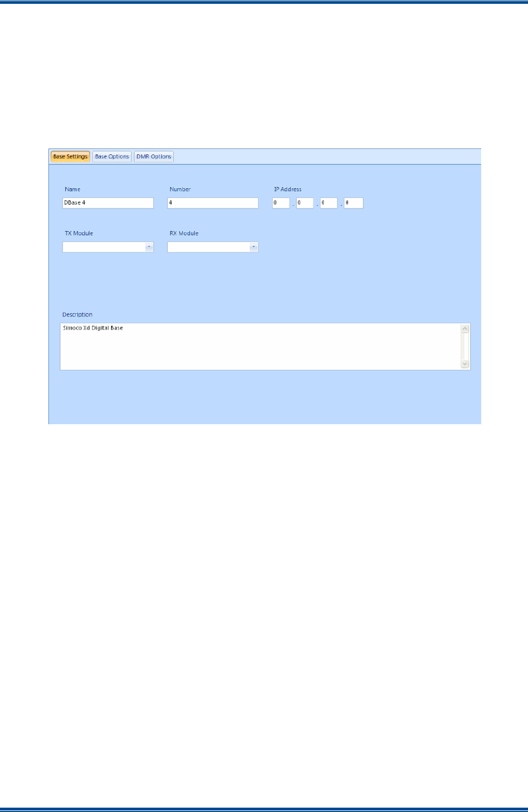Image resolution: width=528 pixels, height=812 pixels.
Task: Click the Name label
Action: click(x=72, y=189)
